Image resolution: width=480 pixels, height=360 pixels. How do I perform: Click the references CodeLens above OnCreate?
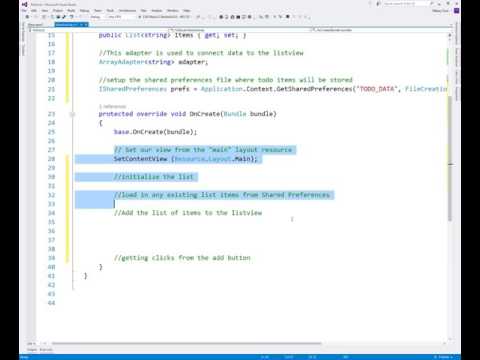point(113,106)
